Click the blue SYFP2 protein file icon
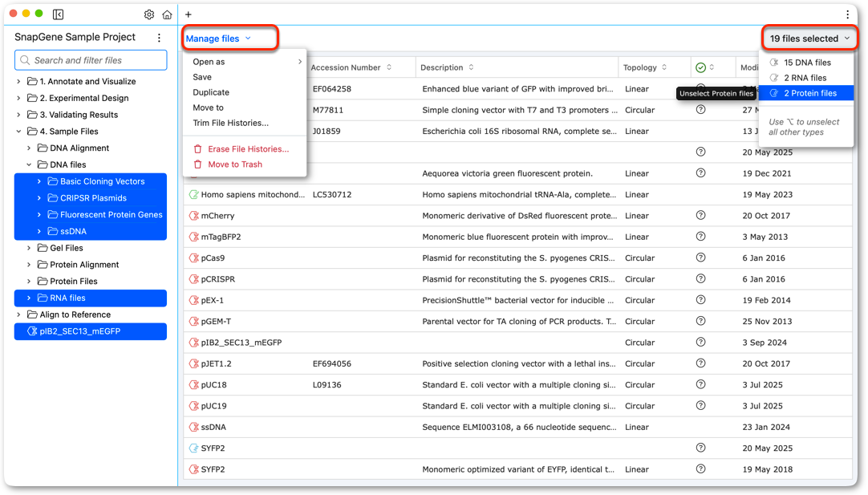868x495 pixels. pyautogui.click(x=194, y=448)
